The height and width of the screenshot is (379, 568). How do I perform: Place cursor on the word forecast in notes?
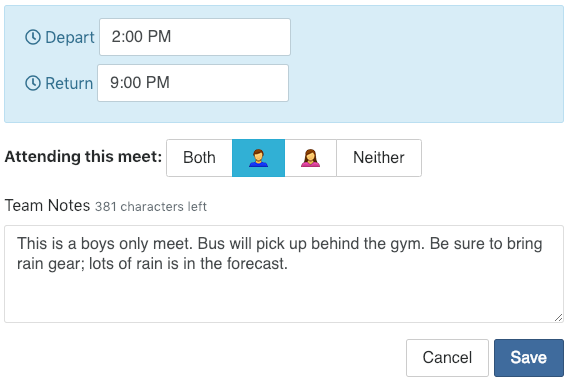255,263
